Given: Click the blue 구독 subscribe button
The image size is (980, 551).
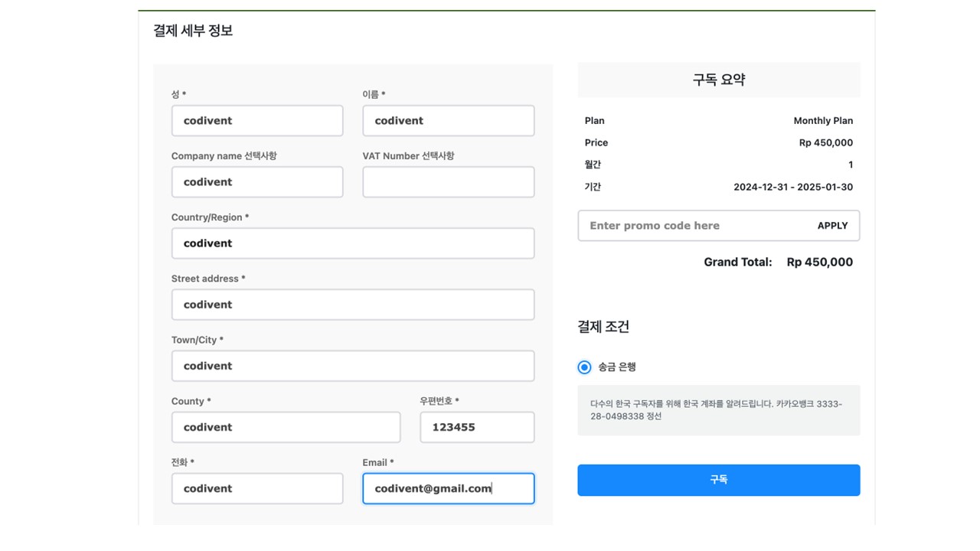Looking at the screenshot, I should (x=718, y=480).
